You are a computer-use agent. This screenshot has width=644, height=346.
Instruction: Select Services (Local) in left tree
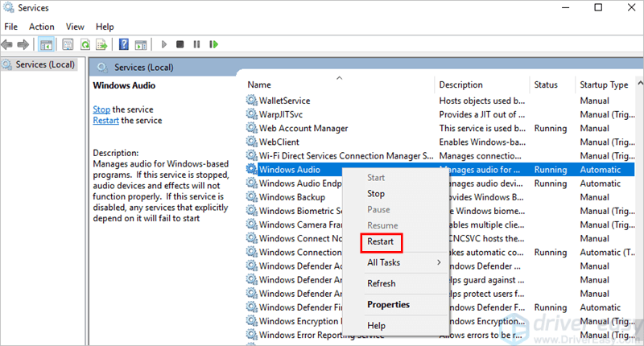click(44, 64)
